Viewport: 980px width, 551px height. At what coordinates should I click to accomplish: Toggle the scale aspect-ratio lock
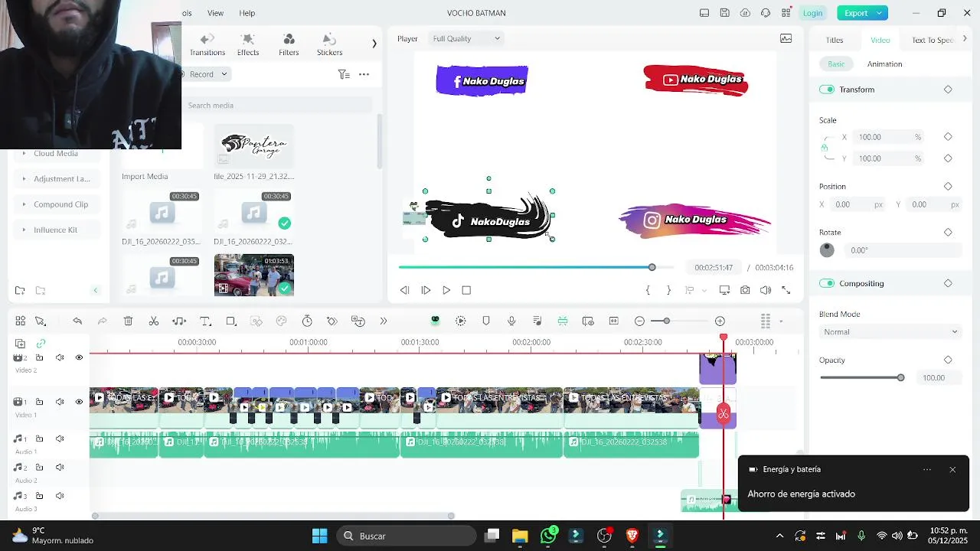pyautogui.click(x=825, y=148)
